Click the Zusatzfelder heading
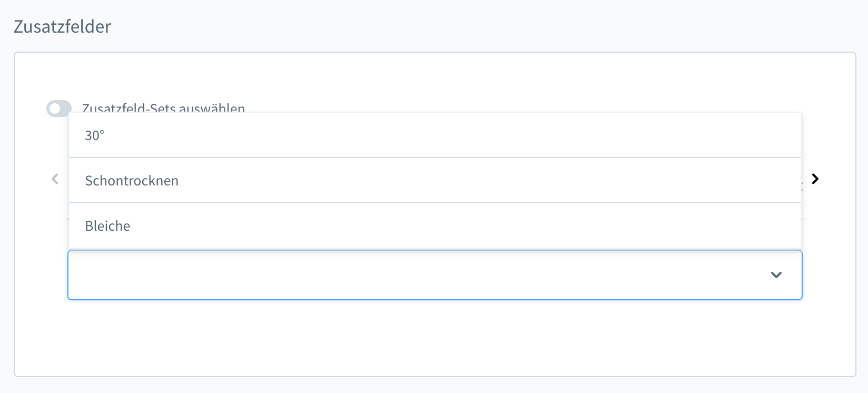Viewport: 868px width, 393px height. [62, 26]
